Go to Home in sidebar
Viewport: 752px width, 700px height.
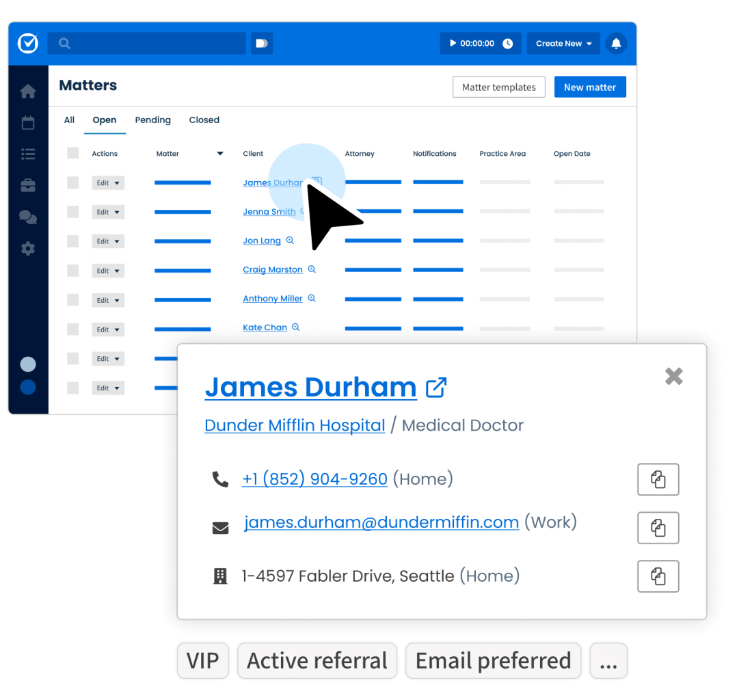tap(28, 91)
